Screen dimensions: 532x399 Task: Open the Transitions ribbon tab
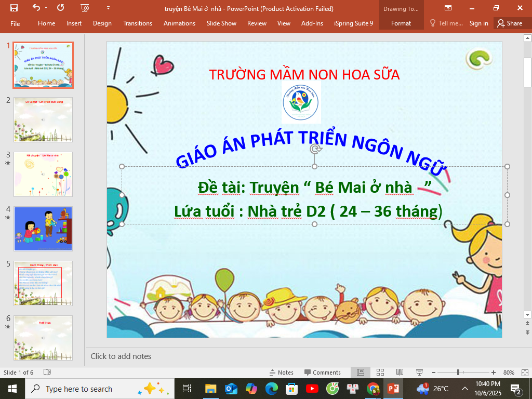click(x=138, y=23)
